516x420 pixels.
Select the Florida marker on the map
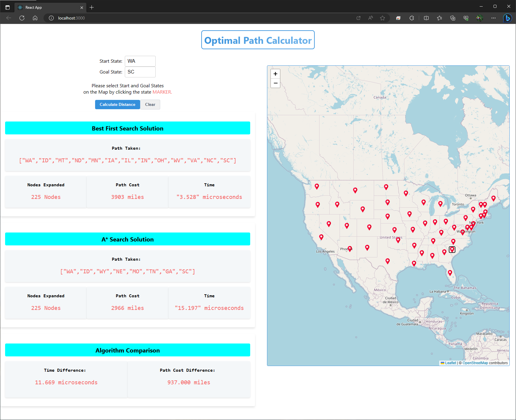(x=450, y=272)
